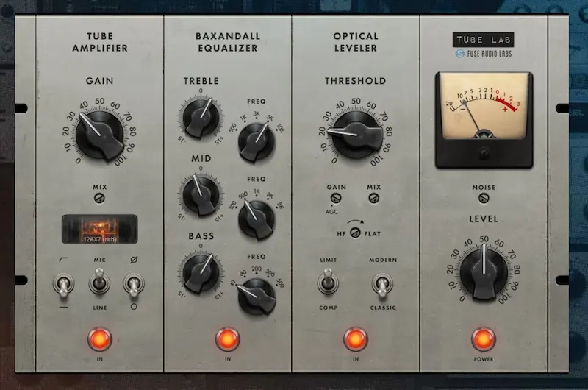Click the Treble Freq selector knob
Viewport: 588px width, 390px height.
[x=254, y=138]
